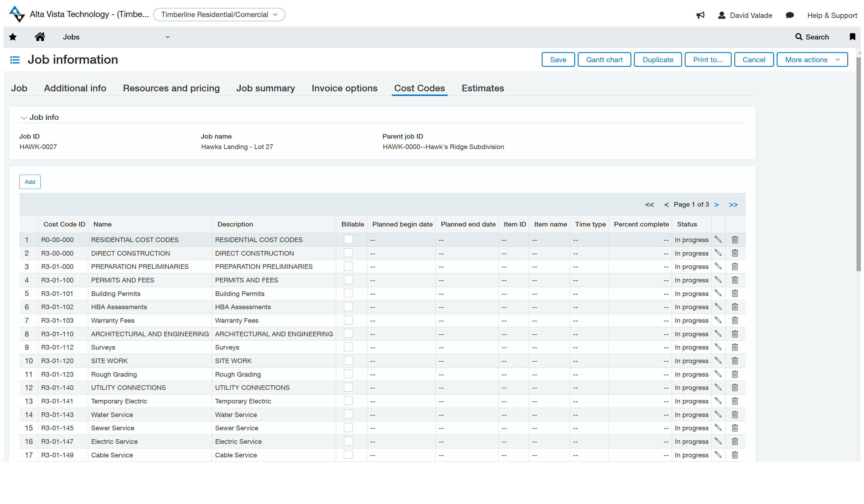This screenshot has width=864, height=504.
Task: Enable Billable for Surveys
Action: (348, 347)
